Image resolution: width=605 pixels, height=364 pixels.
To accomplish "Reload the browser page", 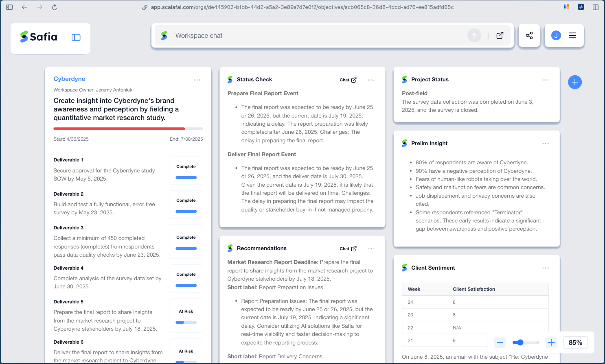I will [x=55, y=7].
